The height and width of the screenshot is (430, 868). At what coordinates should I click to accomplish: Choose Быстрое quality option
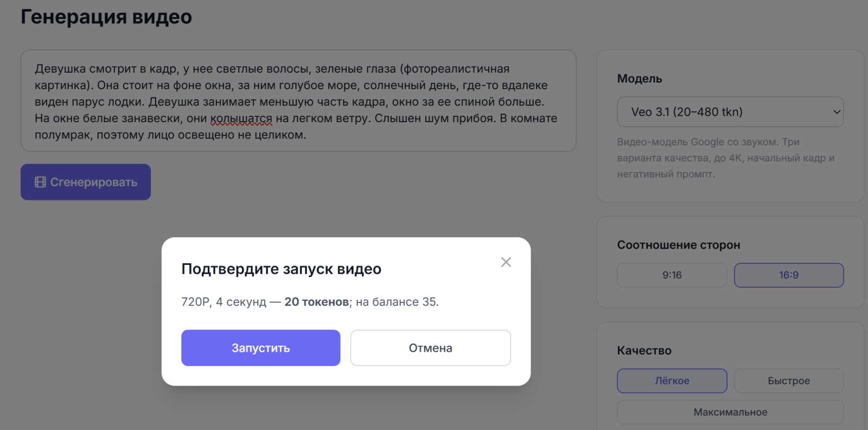click(789, 381)
